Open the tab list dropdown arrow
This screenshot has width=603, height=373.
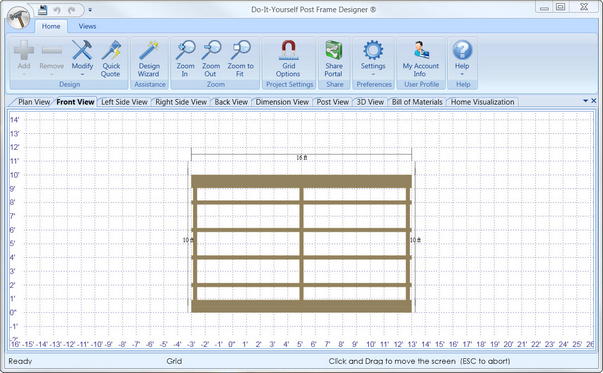[x=585, y=101]
